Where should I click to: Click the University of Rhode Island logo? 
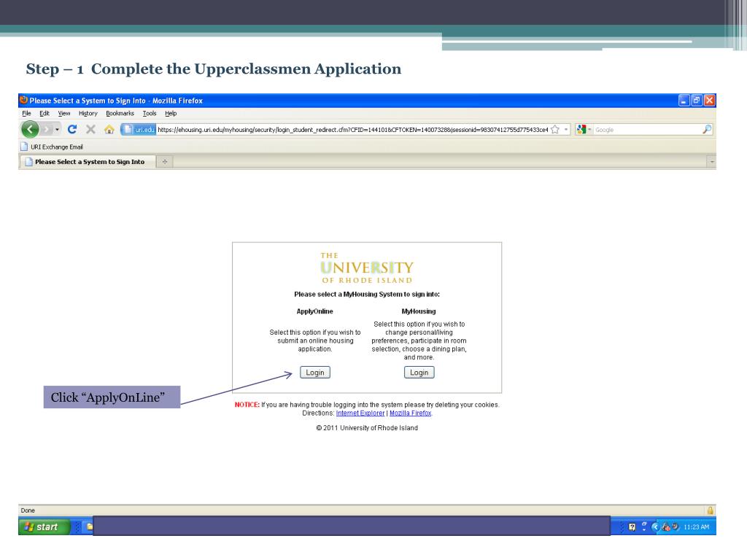[367, 268]
